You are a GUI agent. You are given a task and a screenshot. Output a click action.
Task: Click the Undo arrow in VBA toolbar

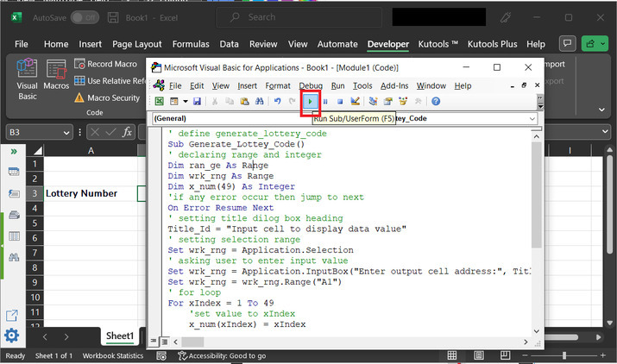tap(278, 102)
